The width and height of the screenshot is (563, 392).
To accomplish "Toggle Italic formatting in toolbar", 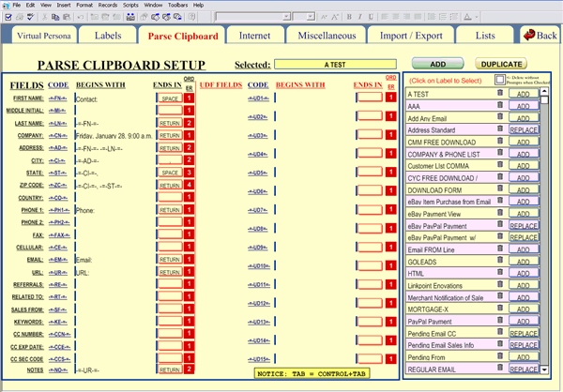I will pyautogui.click(x=359, y=17).
